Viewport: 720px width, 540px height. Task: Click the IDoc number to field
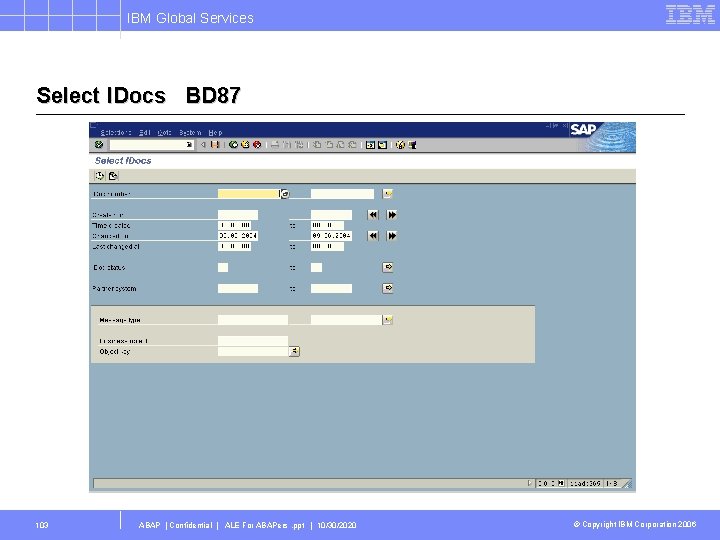coord(342,194)
